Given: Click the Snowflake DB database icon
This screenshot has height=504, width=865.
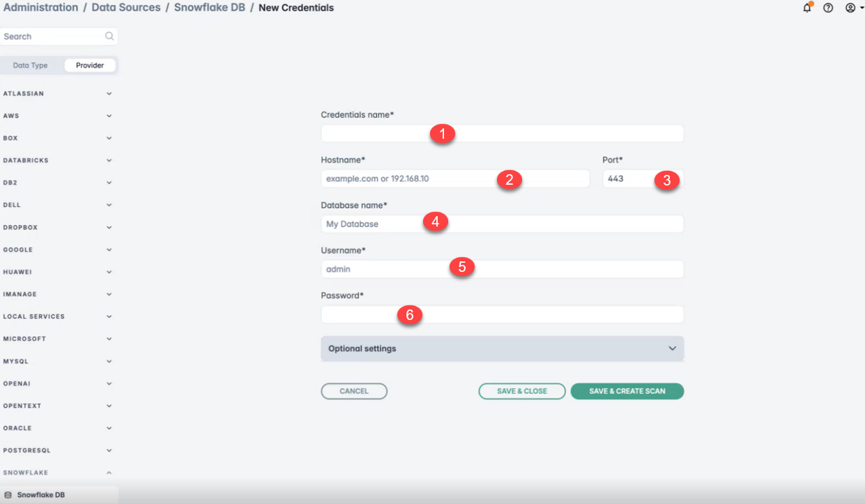Looking at the screenshot, I should coord(8,495).
